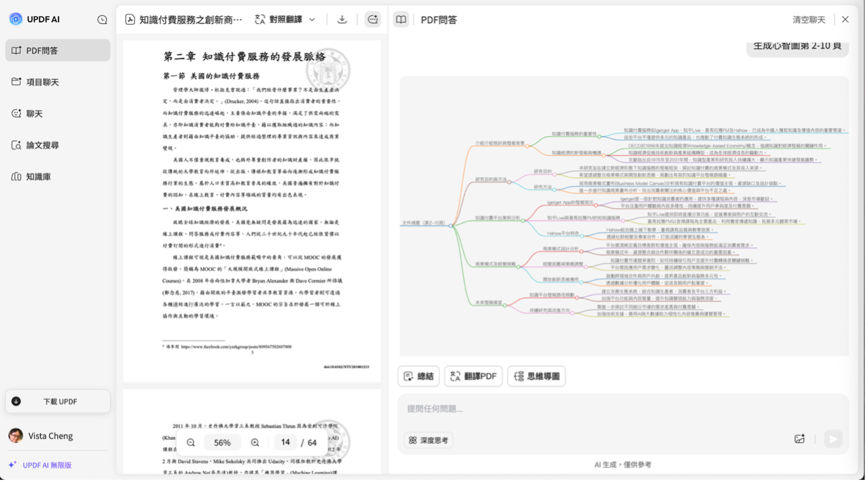
Task: Click the UPDF AI logo icon
Action: point(16,19)
